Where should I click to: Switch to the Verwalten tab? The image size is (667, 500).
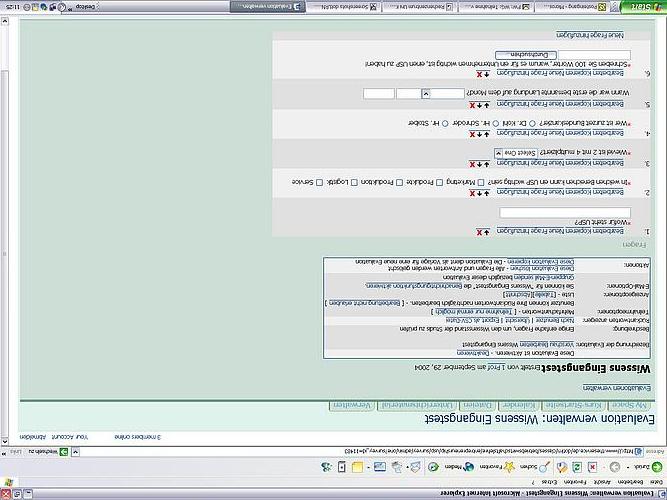pyautogui.click(x=352, y=405)
